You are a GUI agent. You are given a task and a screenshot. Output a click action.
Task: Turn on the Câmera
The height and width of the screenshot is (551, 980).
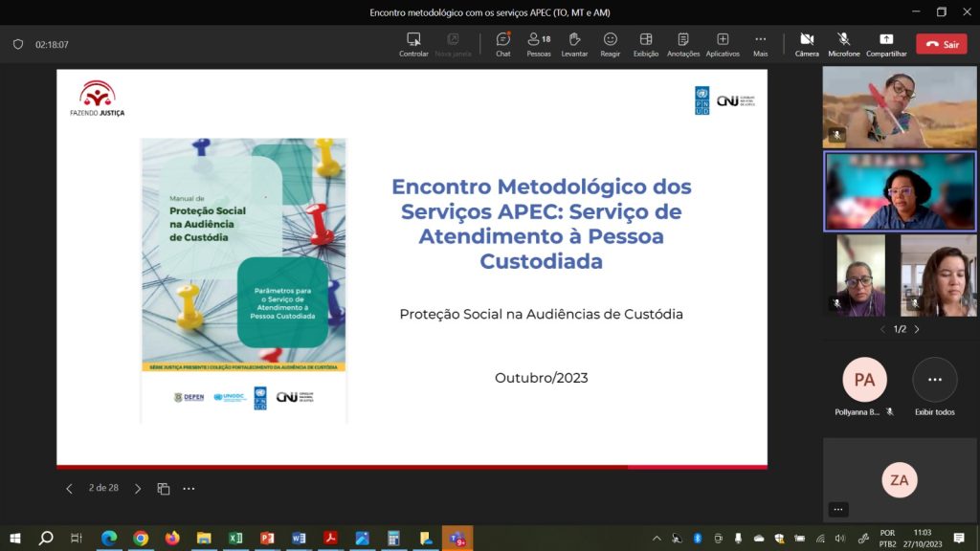(807, 44)
